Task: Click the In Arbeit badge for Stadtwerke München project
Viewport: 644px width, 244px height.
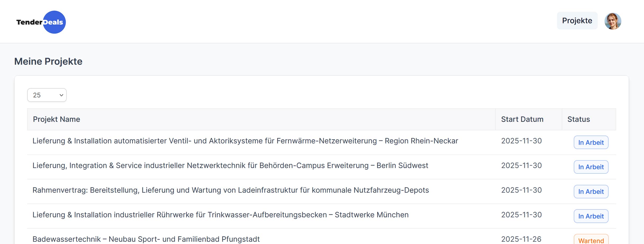Action: 591,216
